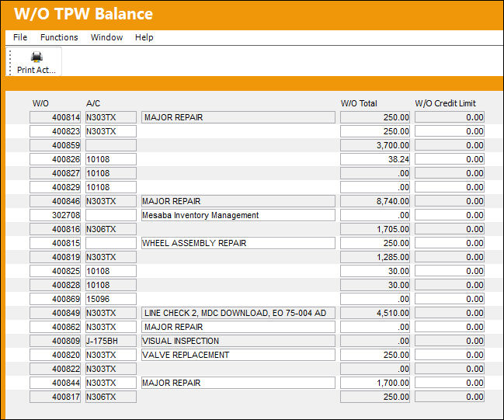
Task: Select W/O number 400809 field
Action: pos(55,341)
